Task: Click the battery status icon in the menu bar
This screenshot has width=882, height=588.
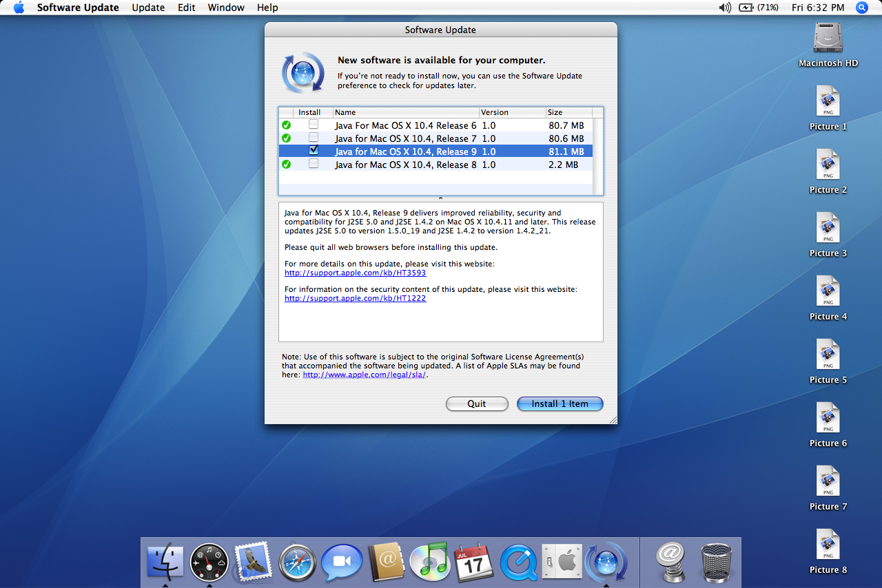Action: (x=746, y=8)
